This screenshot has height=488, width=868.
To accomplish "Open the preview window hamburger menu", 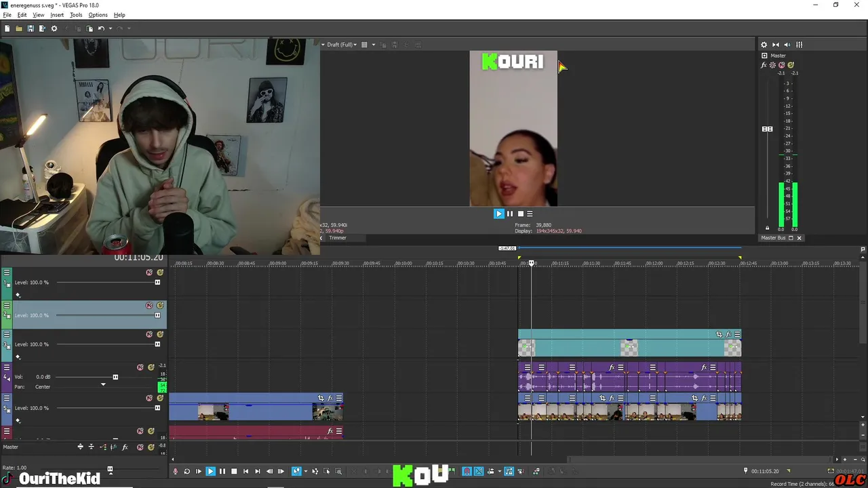I will click(530, 213).
